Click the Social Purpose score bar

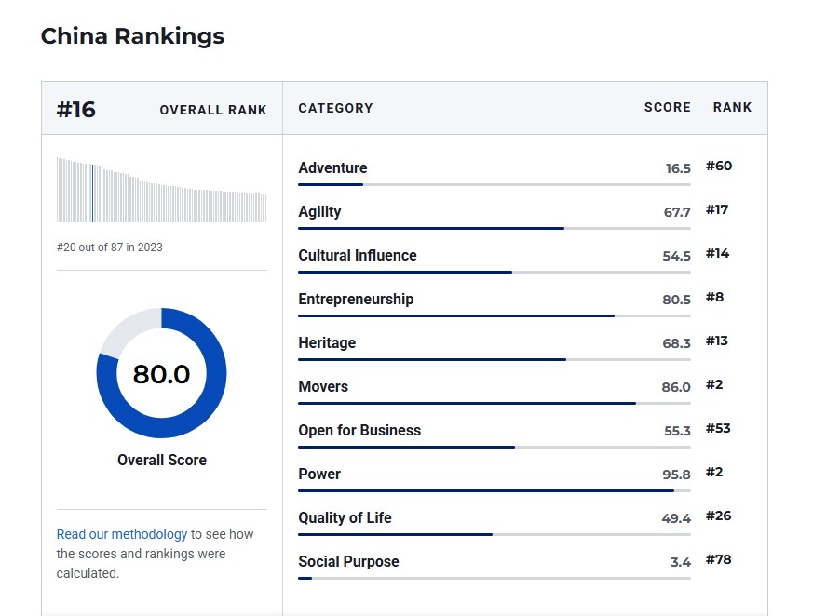(x=494, y=578)
